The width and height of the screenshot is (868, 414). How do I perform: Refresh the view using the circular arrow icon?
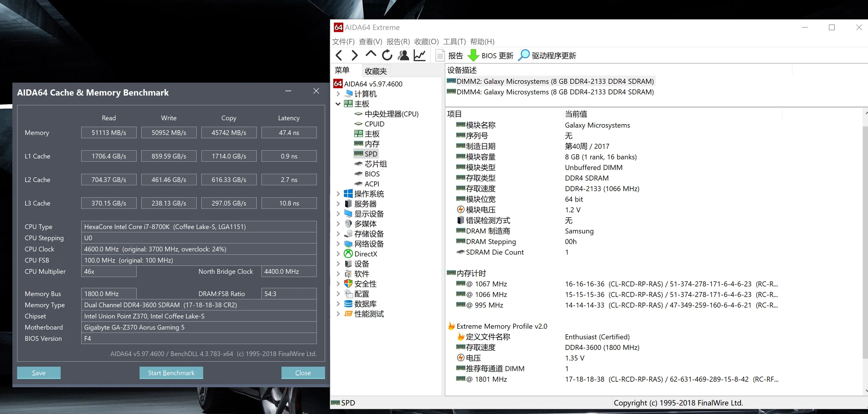387,55
